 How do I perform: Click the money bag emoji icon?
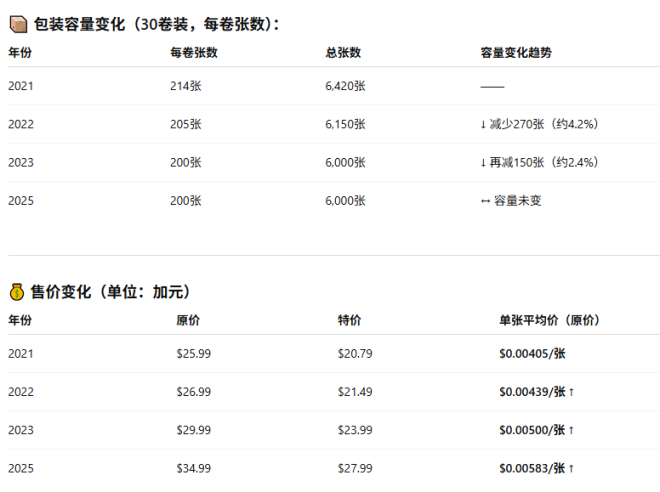17,292
